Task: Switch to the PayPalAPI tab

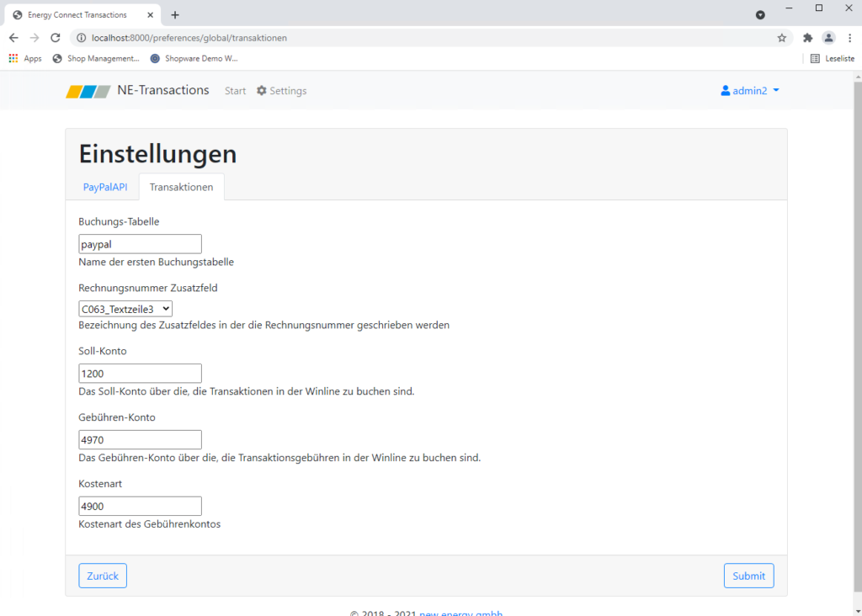Action: (x=105, y=187)
